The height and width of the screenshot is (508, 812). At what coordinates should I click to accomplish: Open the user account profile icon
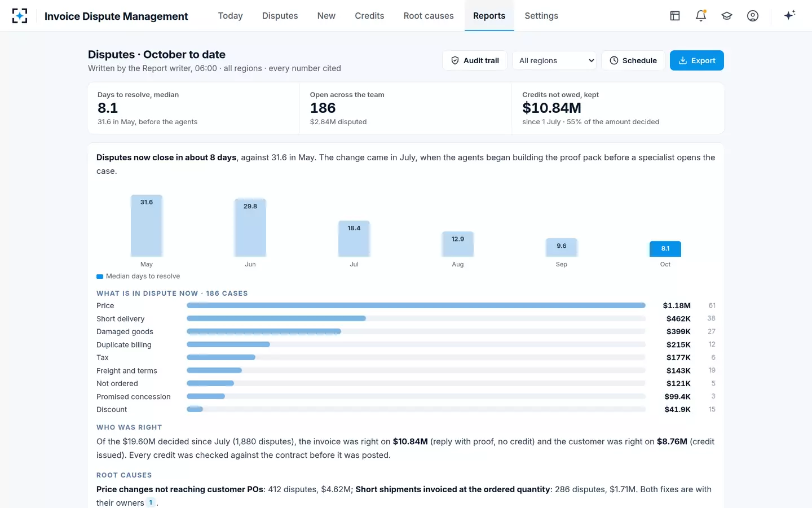[753, 16]
